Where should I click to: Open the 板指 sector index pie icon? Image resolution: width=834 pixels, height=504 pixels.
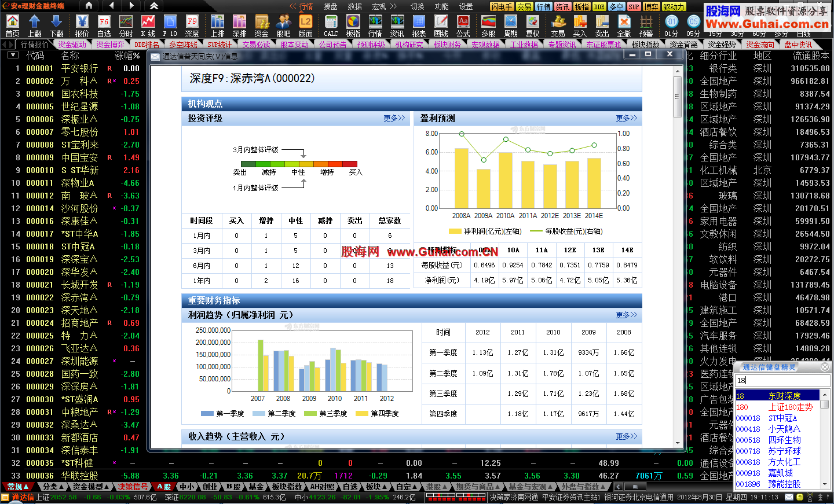click(x=353, y=25)
